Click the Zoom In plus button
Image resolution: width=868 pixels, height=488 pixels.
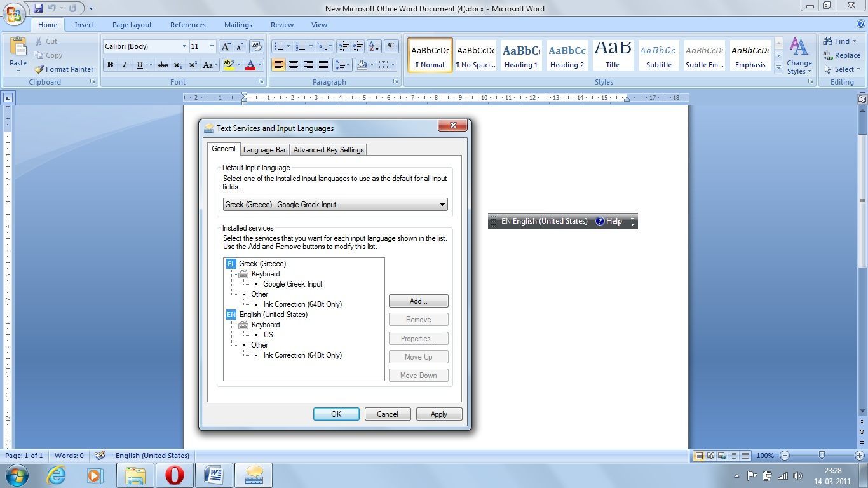(860, 456)
